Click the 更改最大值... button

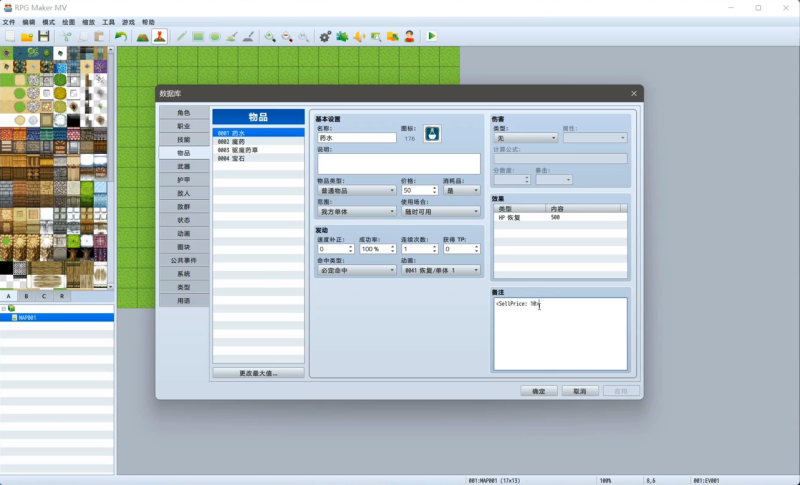(258, 373)
